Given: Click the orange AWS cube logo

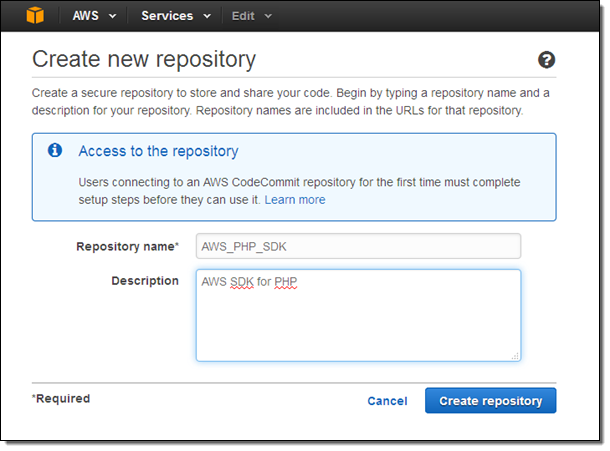Looking at the screenshot, I should pos(37,15).
